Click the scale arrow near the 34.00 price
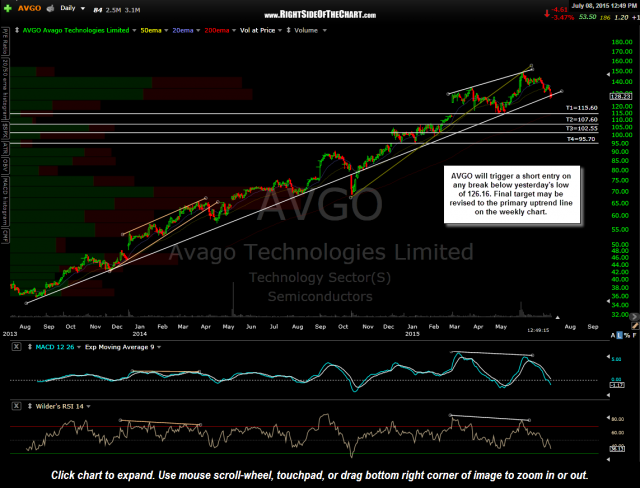This screenshot has height=488, width=640. (x=608, y=302)
